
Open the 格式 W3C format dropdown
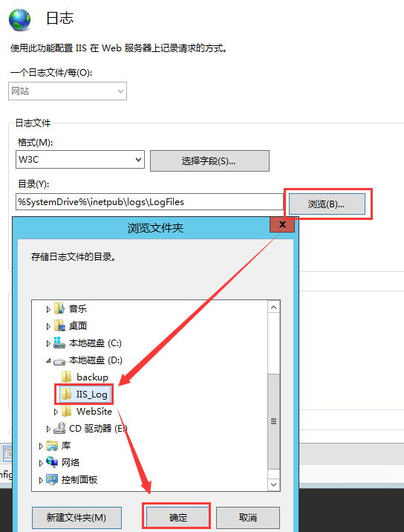[x=80, y=160]
